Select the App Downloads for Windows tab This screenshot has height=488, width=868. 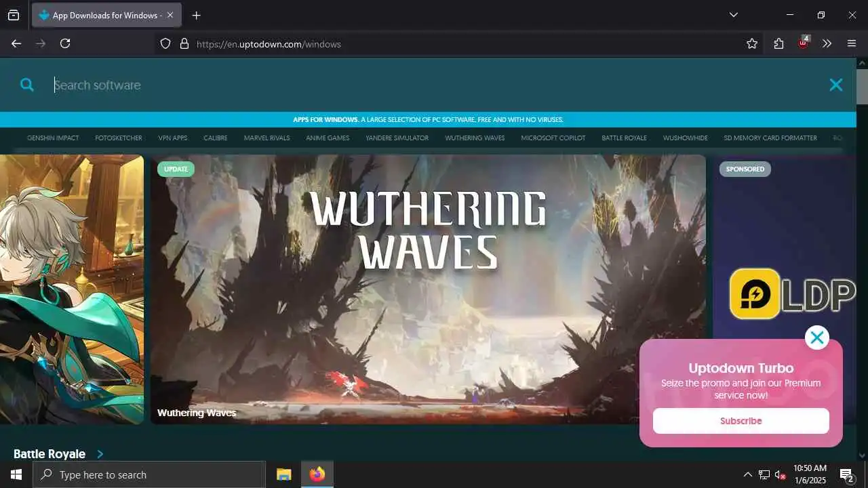pyautogui.click(x=106, y=15)
